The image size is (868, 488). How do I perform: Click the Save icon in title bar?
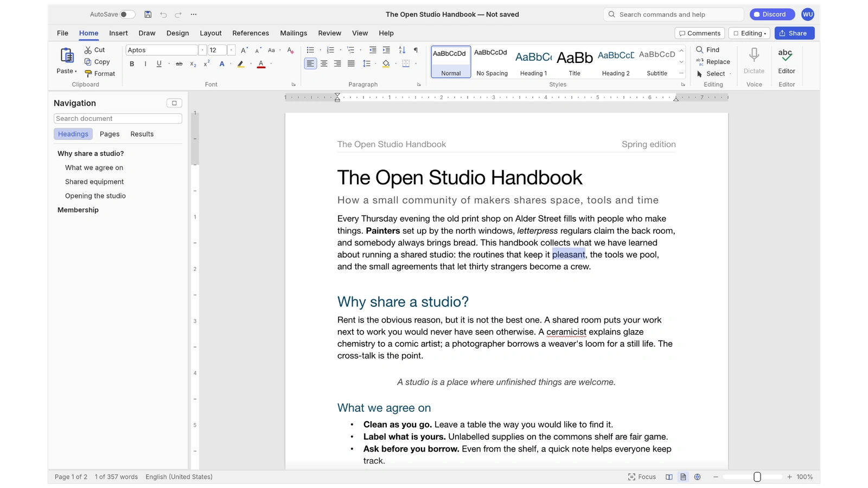[148, 15]
